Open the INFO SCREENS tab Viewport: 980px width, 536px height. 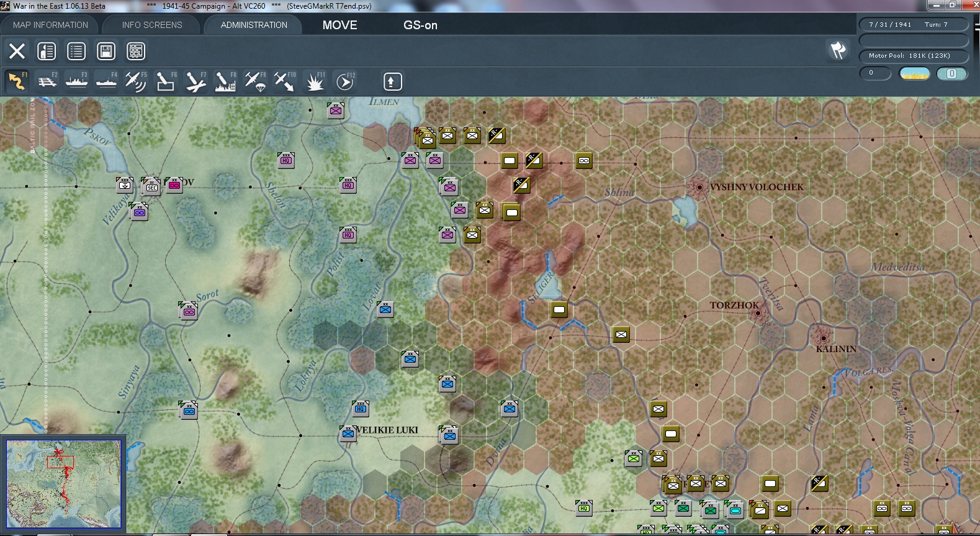tap(152, 25)
